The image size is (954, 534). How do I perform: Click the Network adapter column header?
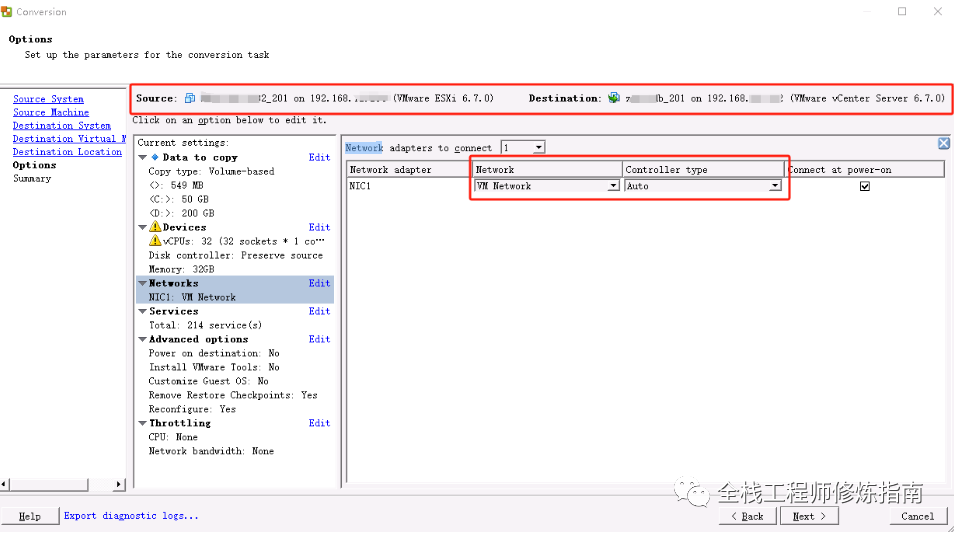click(409, 170)
